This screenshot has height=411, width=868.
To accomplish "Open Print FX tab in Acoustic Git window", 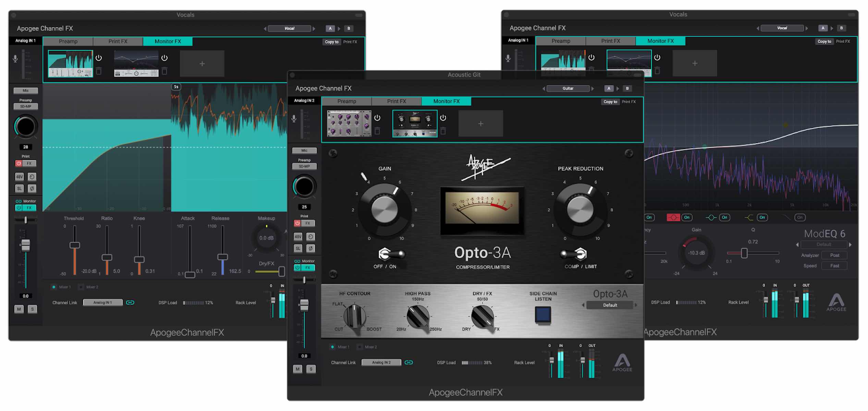I will [x=396, y=101].
